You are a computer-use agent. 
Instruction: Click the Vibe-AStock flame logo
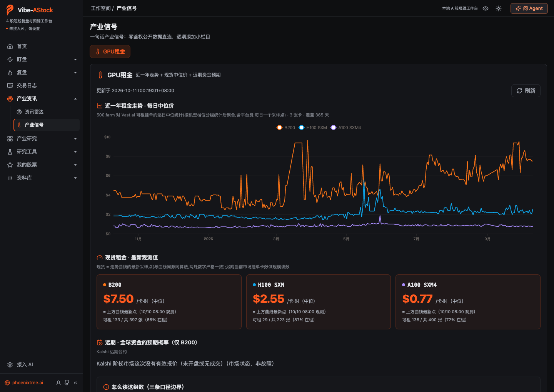[10, 10]
